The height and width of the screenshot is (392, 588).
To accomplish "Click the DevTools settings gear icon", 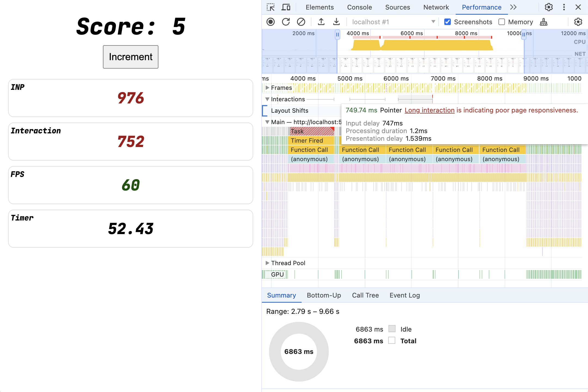I will [x=549, y=7].
